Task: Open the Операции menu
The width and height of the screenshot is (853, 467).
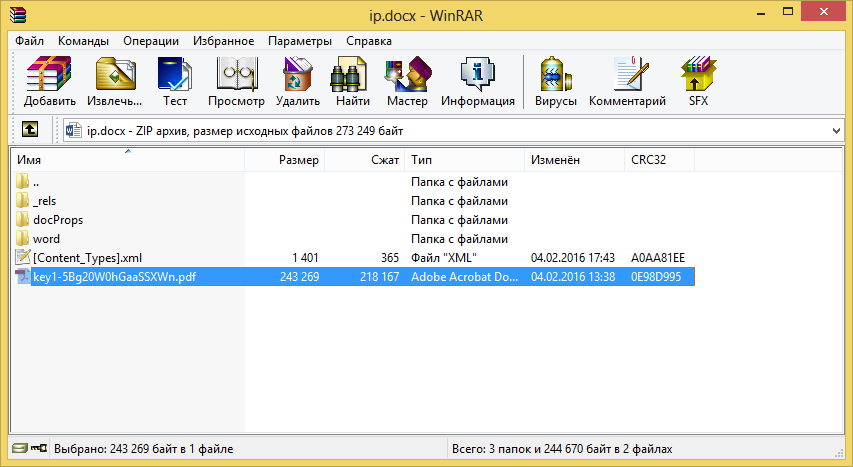Action: [151, 41]
